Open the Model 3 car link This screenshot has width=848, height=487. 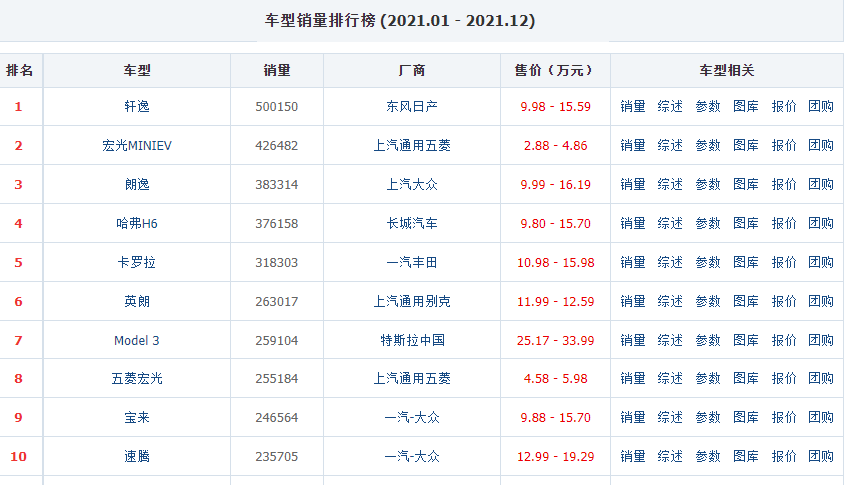tap(137, 340)
